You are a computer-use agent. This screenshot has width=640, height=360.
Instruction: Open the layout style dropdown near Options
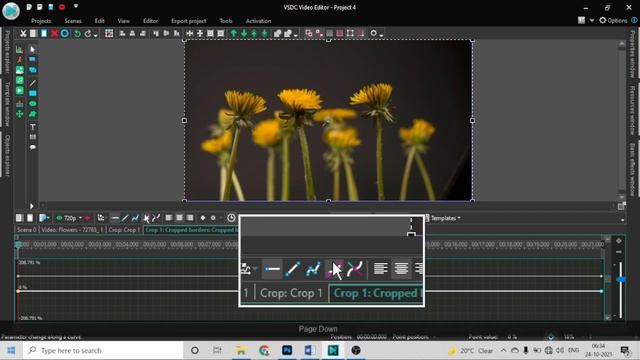[591, 20]
